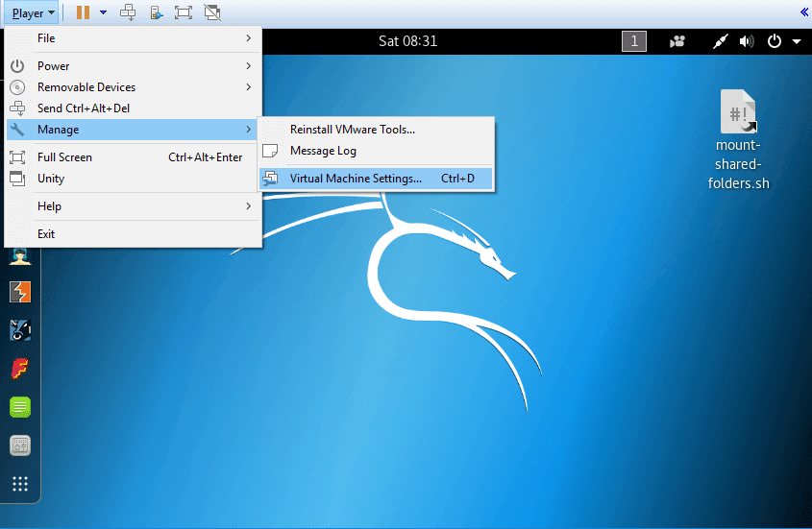The width and height of the screenshot is (812, 529).
Task: Choose Unity from the Player menu
Action: pyautogui.click(x=135, y=179)
